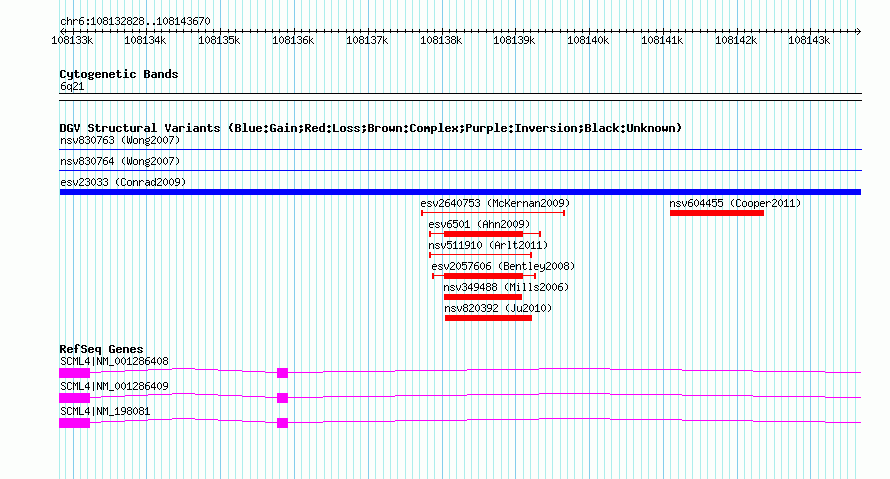
Task: Click the 108138k ruler label
Action: point(441,40)
